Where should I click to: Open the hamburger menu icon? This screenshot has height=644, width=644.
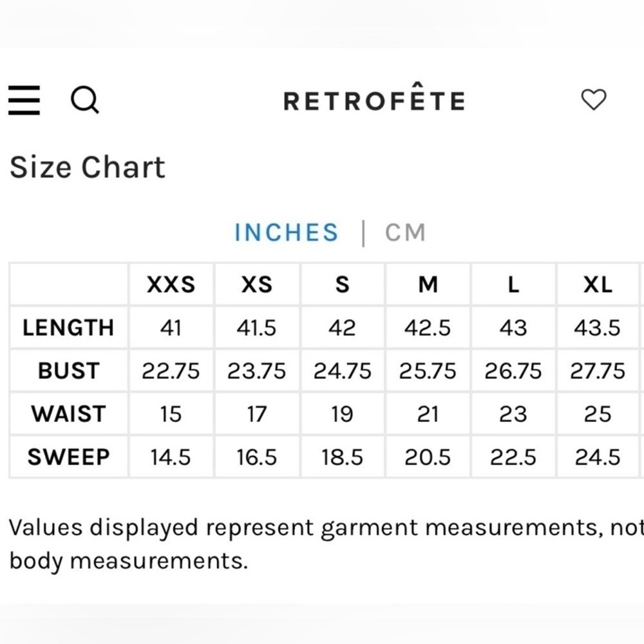click(x=24, y=100)
